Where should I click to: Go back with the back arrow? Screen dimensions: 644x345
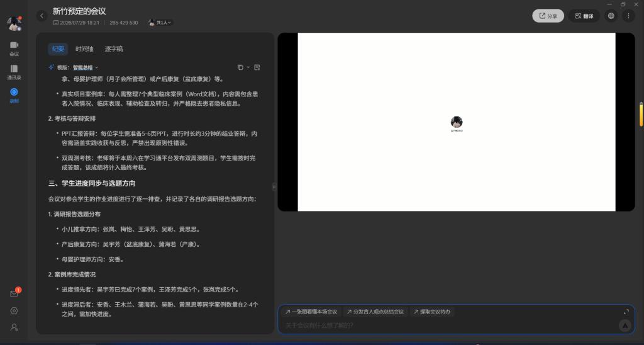point(42,16)
